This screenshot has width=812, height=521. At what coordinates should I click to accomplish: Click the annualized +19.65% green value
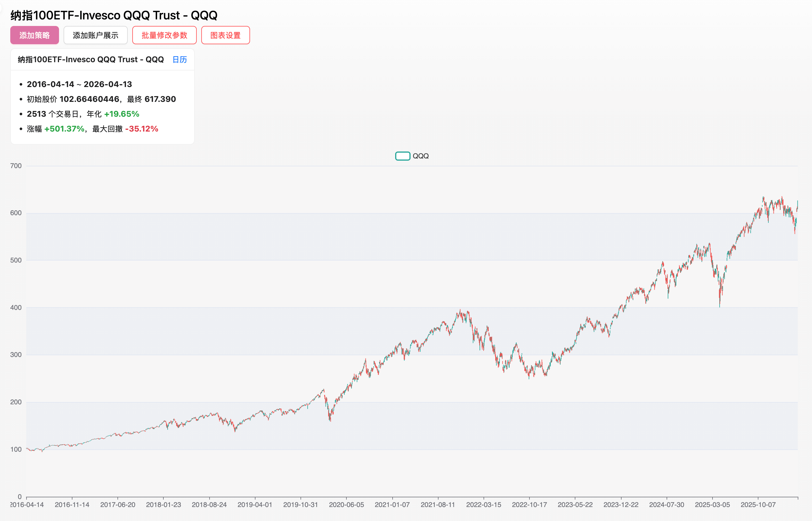coord(122,114)
